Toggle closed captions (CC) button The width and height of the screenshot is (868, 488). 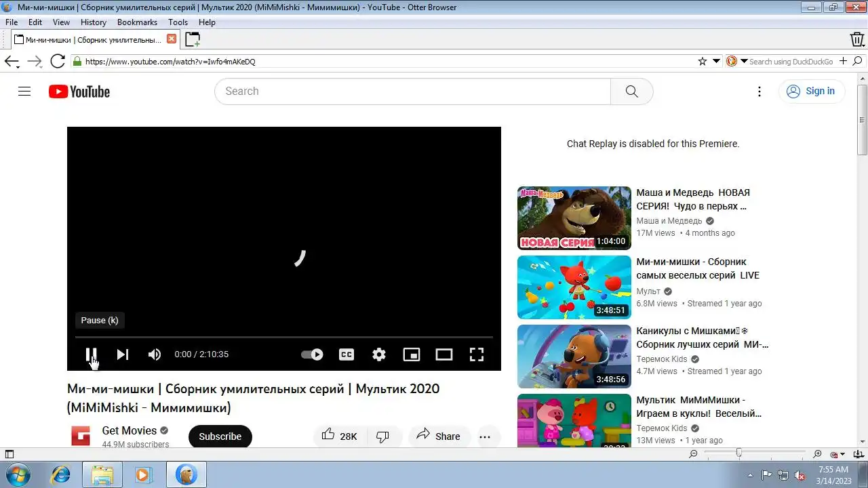(x=347, y=354)
